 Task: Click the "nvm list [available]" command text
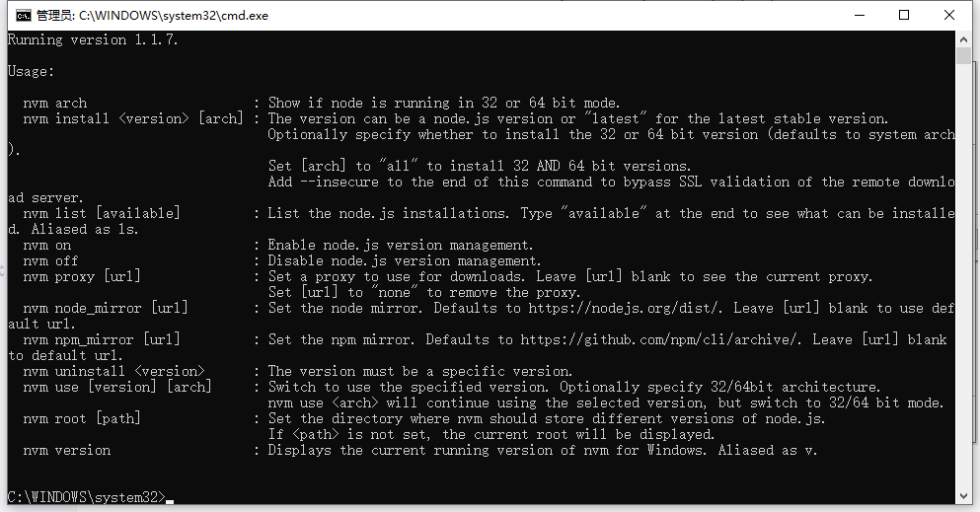point(102,213)
